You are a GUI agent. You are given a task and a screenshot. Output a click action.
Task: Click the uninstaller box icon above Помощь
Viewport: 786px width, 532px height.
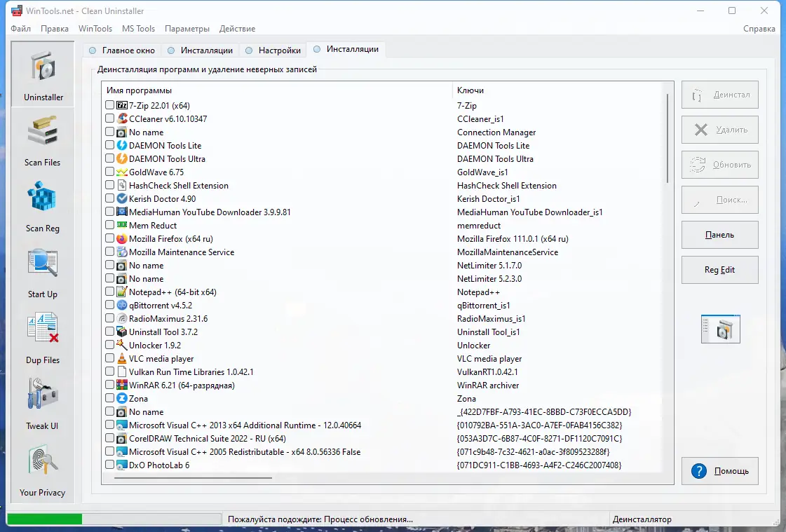(719, 329)
